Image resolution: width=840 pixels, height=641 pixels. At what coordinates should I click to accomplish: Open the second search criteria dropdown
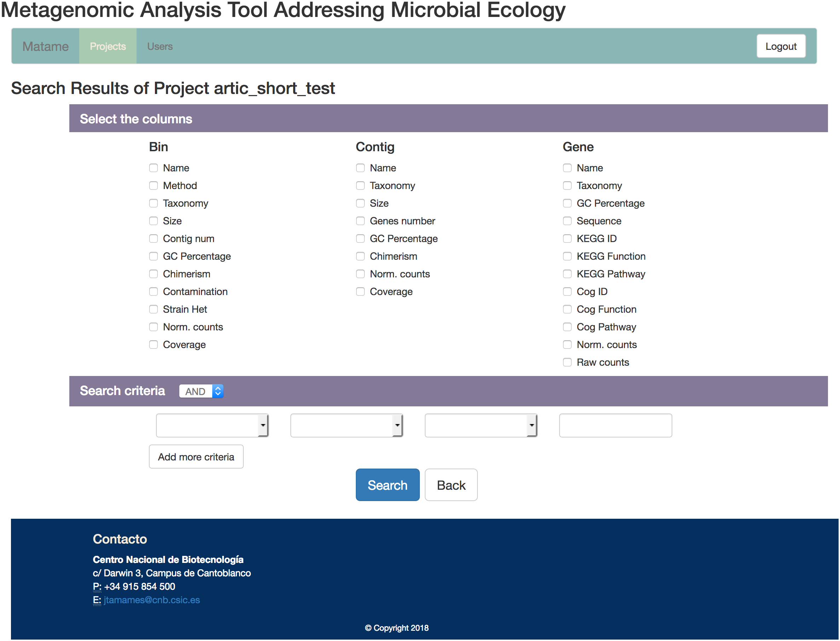347,425
